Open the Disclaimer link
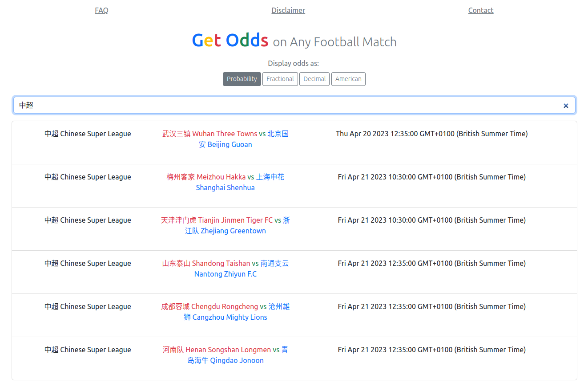Viewport: 588px width, 387px height. 288,10
